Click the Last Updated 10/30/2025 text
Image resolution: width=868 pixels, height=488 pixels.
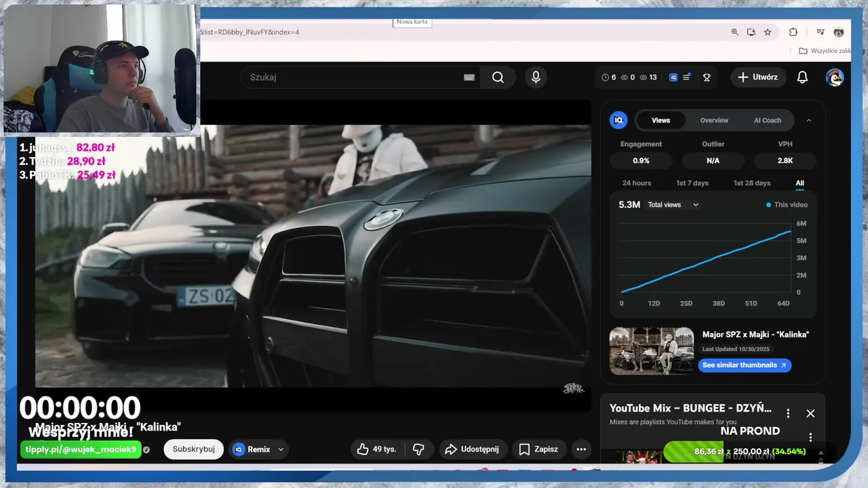pyautogui.click(x=736, y=349)
